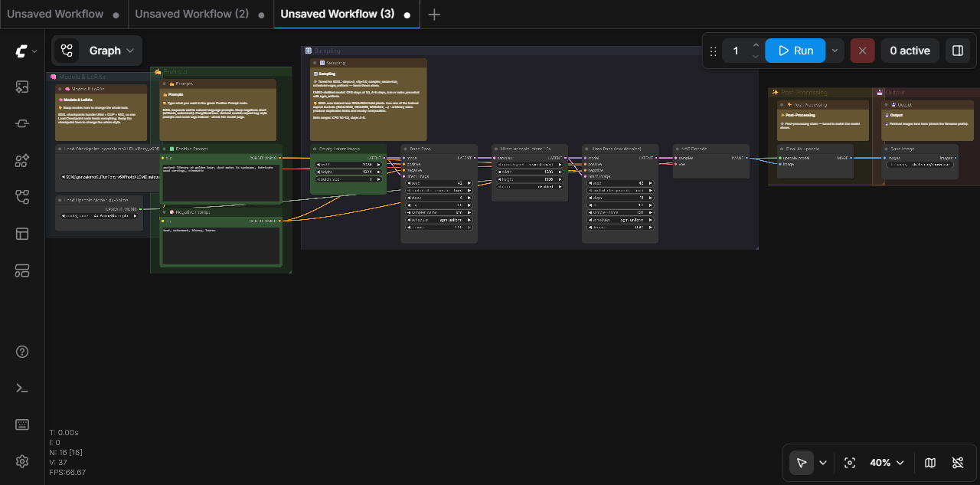Open scheduler combo in Base Pass node
The height and width of the screenshot is (485, 980).
[439, 220]
